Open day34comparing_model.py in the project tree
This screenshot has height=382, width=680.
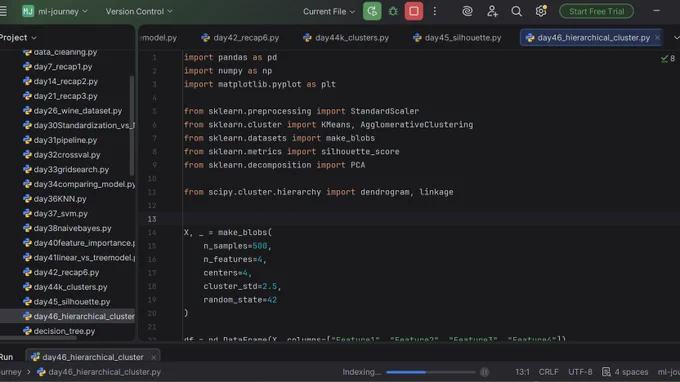coord(84,184)
